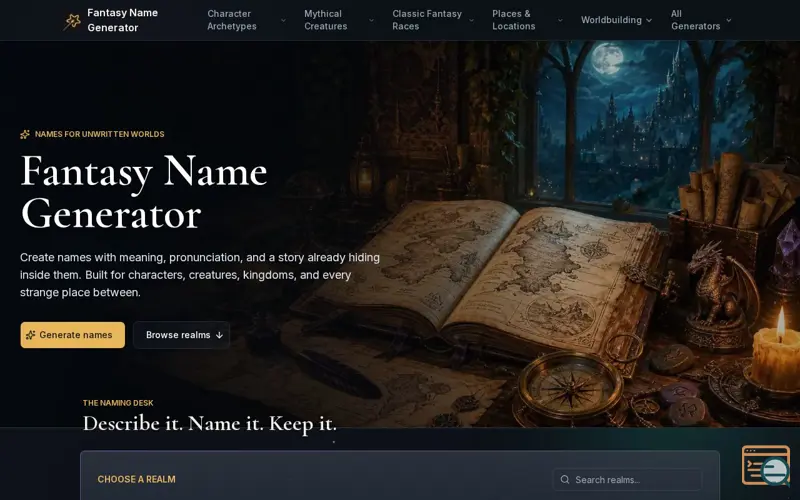
Task: Click the 'Describe it. Name it. Keep it.' heading
Action: coord(210,424)
